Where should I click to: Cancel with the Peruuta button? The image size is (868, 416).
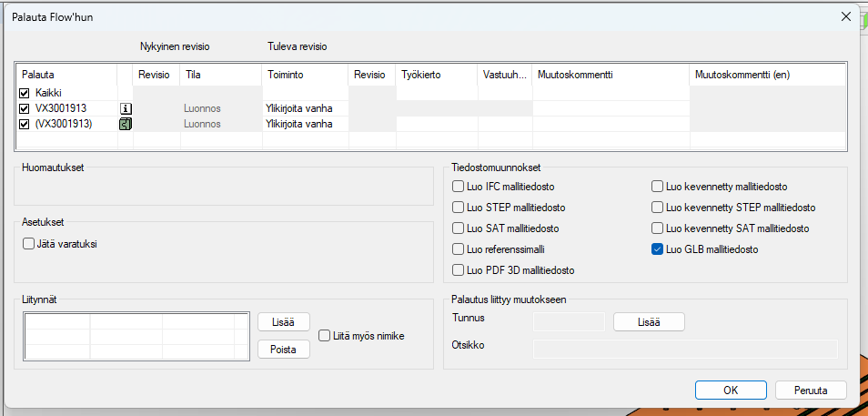(811, 390)
